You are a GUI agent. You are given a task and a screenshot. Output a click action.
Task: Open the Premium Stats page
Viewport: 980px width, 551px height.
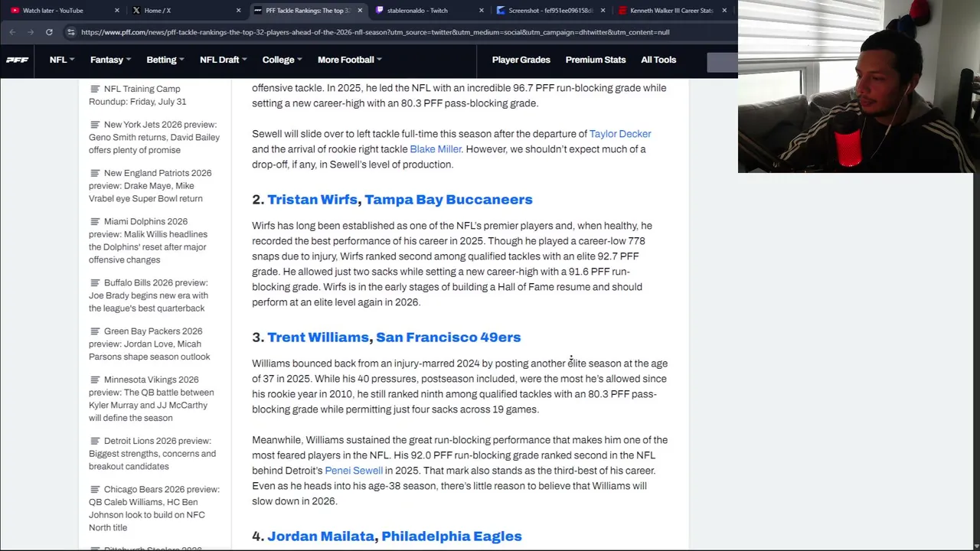pyautogui.click(x=596, y=60)
